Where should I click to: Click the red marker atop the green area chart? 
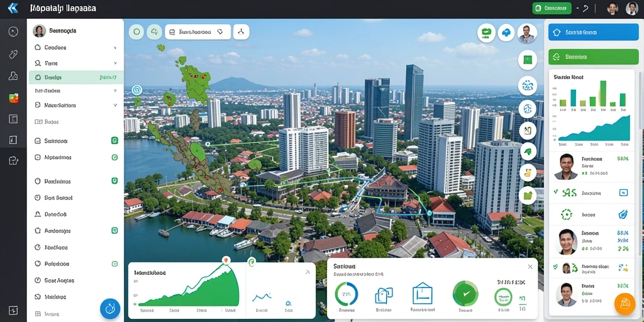pyautogui.click(x=225, y=260)
